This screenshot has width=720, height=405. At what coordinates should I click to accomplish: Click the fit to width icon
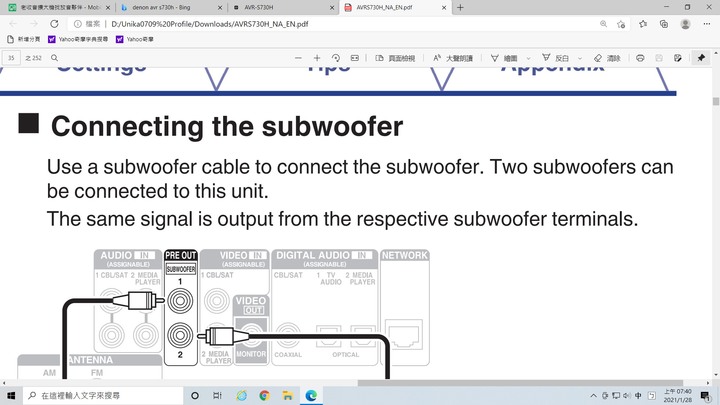click(x=354, y=58)
